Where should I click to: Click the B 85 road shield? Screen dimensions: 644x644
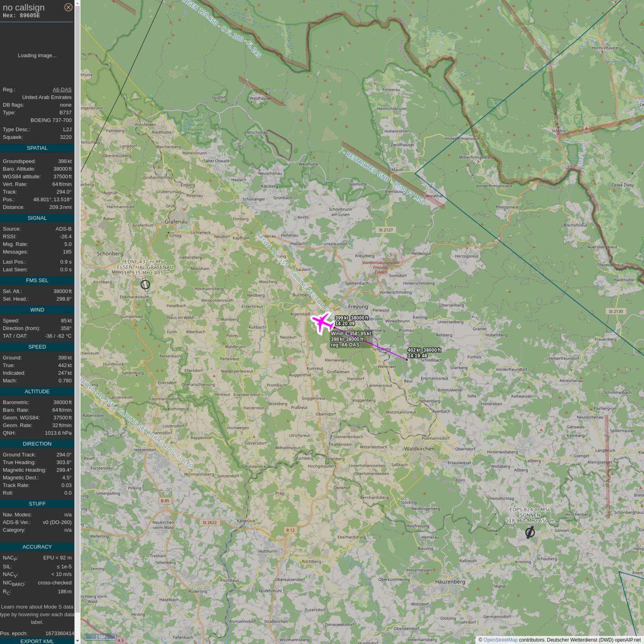[x=165, y=501]
